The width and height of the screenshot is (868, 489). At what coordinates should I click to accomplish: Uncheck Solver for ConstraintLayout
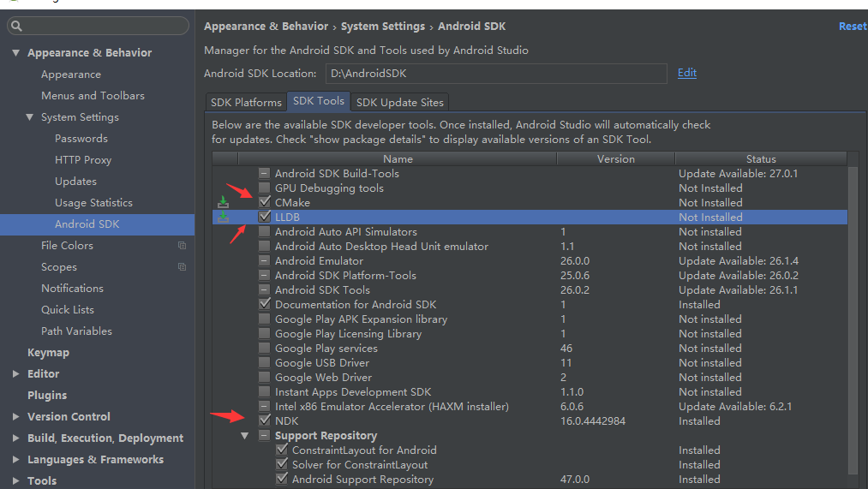coord(282,464)
